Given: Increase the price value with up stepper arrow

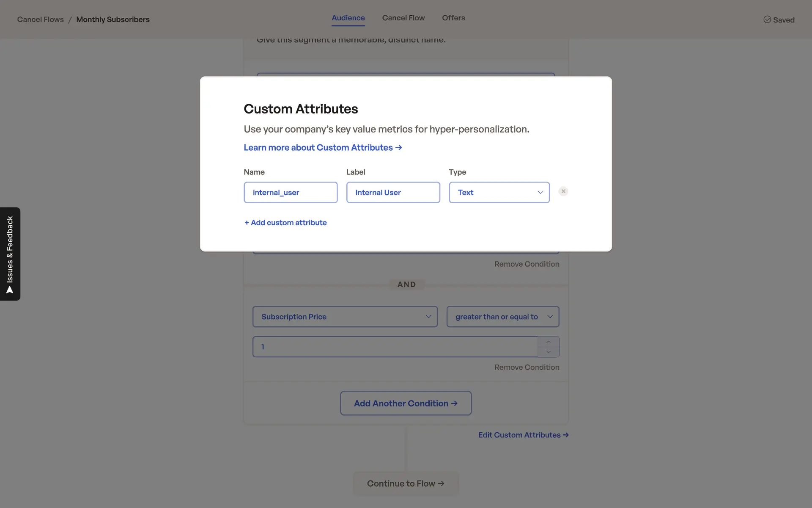Looking at the screenshot, I should [x=548, y=342].
